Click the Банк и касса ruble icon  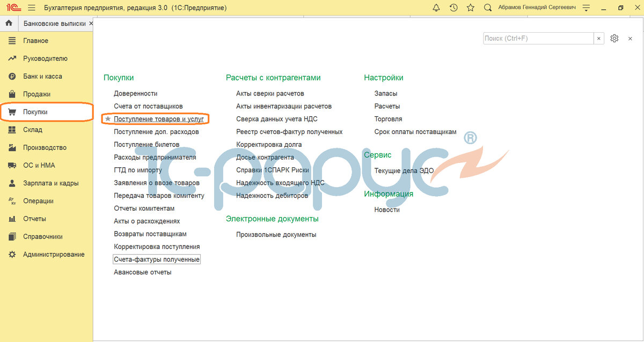pyautogui.click(x=12, y=76)
